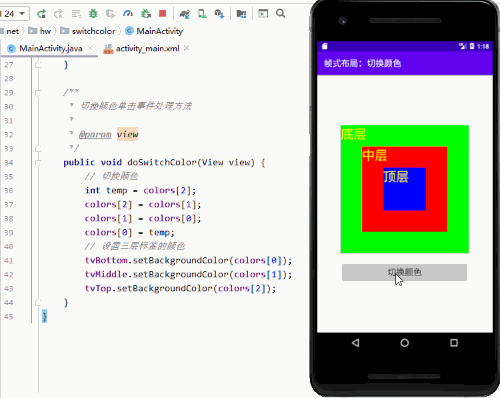Select the MainActivity.java editor tab

[x=45, y=49]
